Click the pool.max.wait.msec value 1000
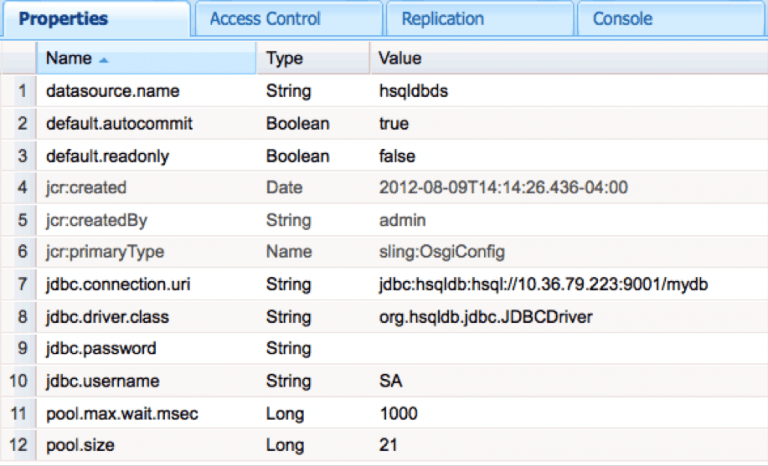This screenshot has width=768, height=466. pos(398,413)
